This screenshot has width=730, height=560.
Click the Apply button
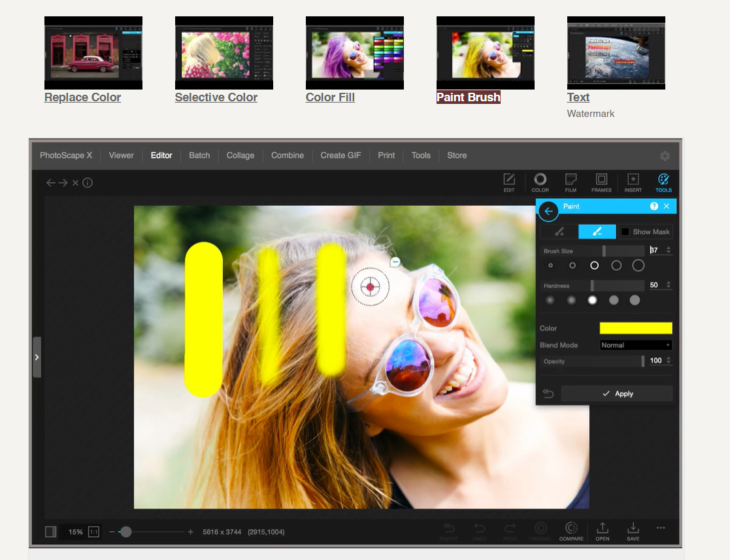click(x=617, y=393)
